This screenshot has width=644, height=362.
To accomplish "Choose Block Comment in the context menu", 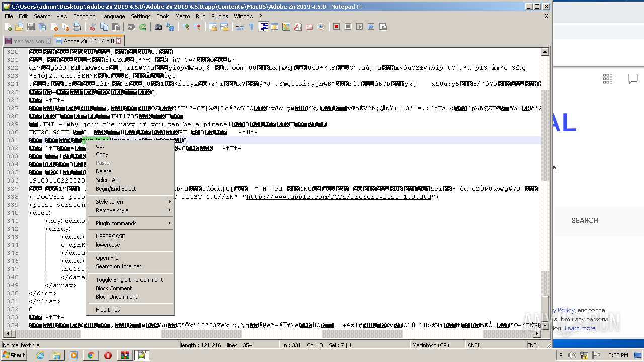I will (131, 288).
